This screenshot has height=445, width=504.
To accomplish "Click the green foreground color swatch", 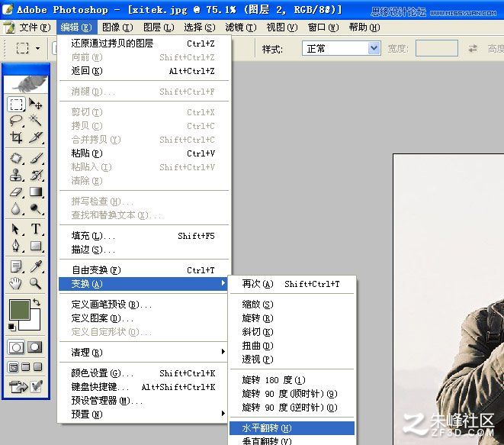I will [x=20, y=310].
